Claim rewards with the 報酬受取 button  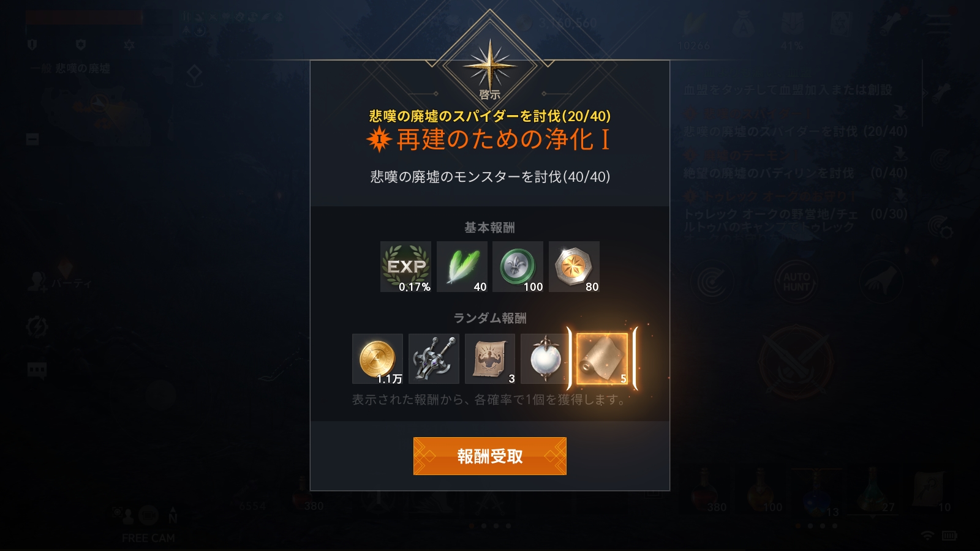coord(490,456)
